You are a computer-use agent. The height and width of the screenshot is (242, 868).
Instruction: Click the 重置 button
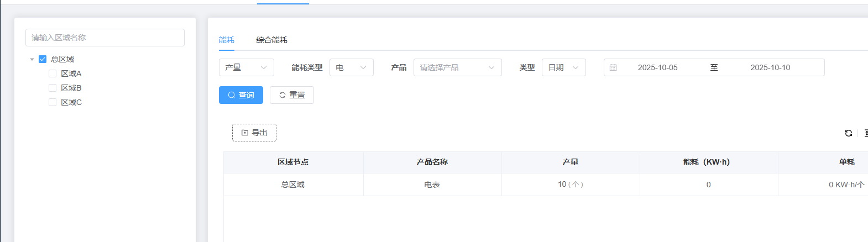(x=292, y=95)
